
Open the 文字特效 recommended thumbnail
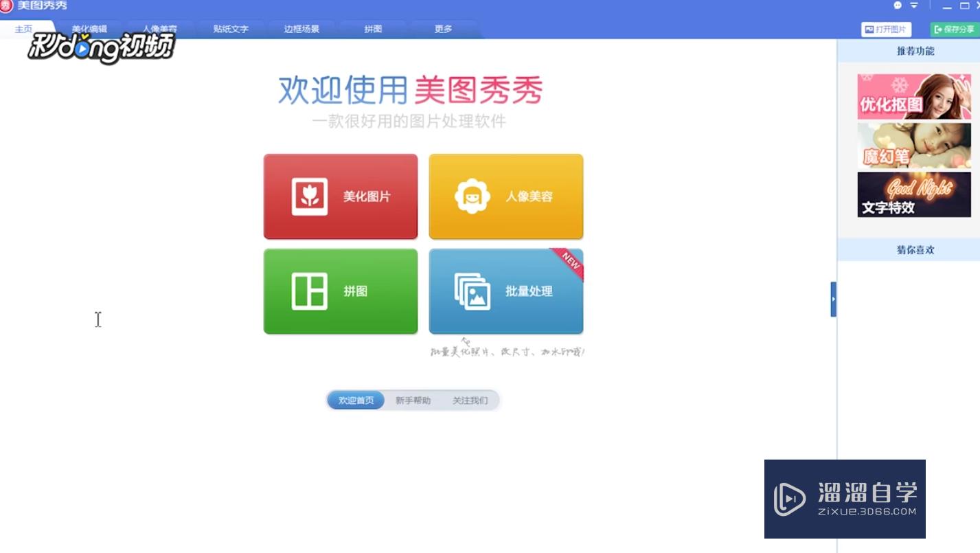(914, 194)
